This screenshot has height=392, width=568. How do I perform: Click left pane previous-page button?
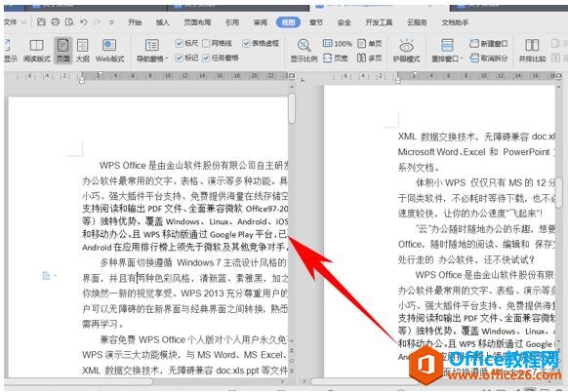[292, 350]
